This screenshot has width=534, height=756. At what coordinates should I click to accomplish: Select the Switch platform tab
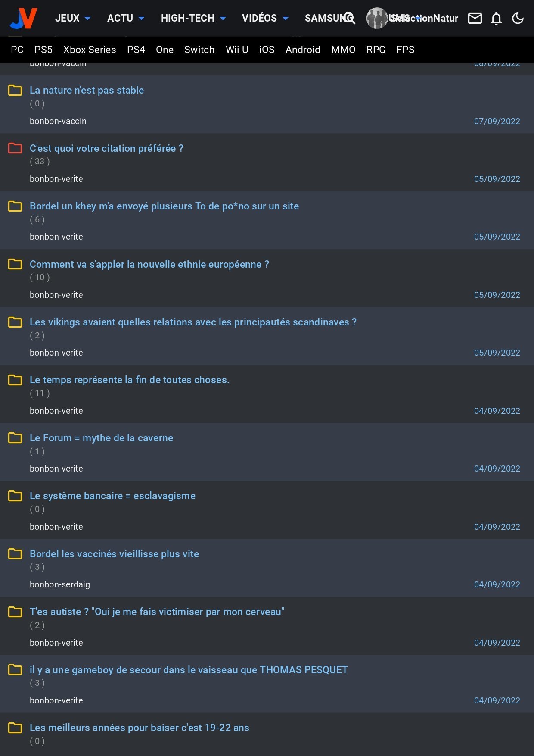(199, 50)
